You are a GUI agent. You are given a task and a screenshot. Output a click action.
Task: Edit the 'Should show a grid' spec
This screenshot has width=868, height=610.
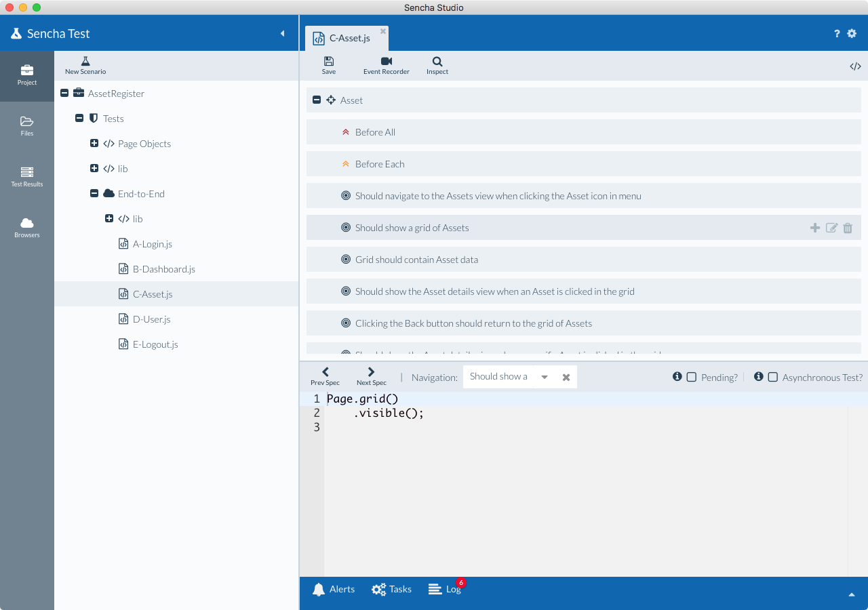click(831, 228)
